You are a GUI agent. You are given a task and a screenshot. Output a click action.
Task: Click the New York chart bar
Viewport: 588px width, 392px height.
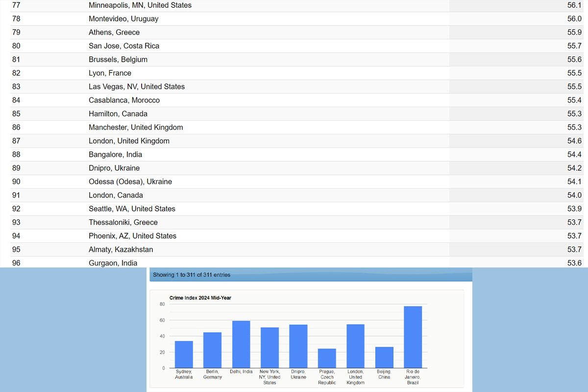pyautogui.click(x=269, y=347)
